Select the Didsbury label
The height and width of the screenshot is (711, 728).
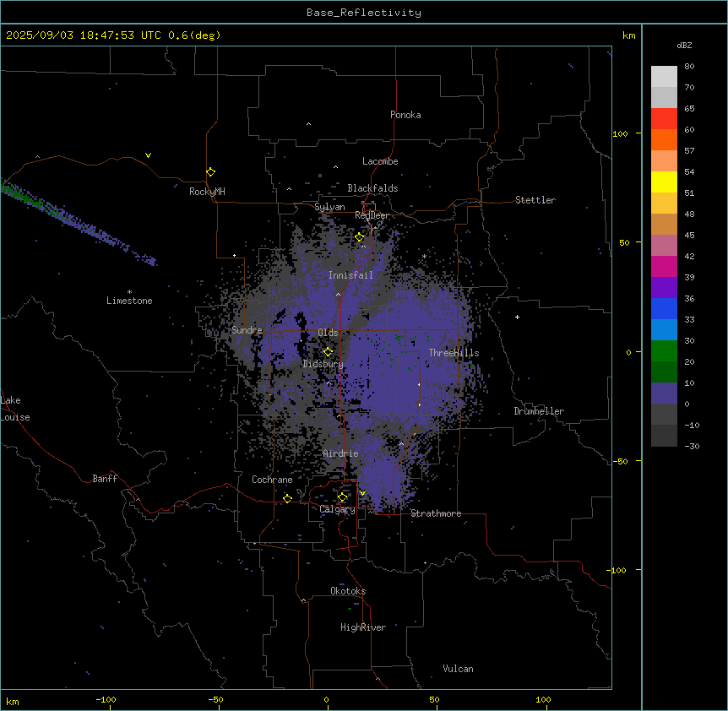click(x=323, y=364)
